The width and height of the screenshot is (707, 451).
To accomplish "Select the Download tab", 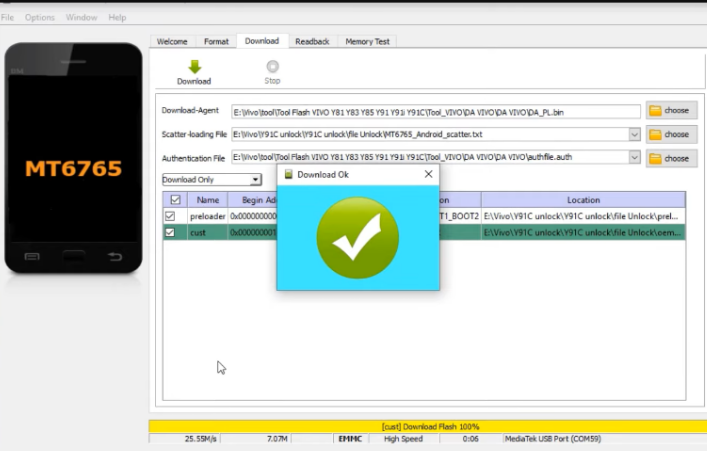I will 262,41.
